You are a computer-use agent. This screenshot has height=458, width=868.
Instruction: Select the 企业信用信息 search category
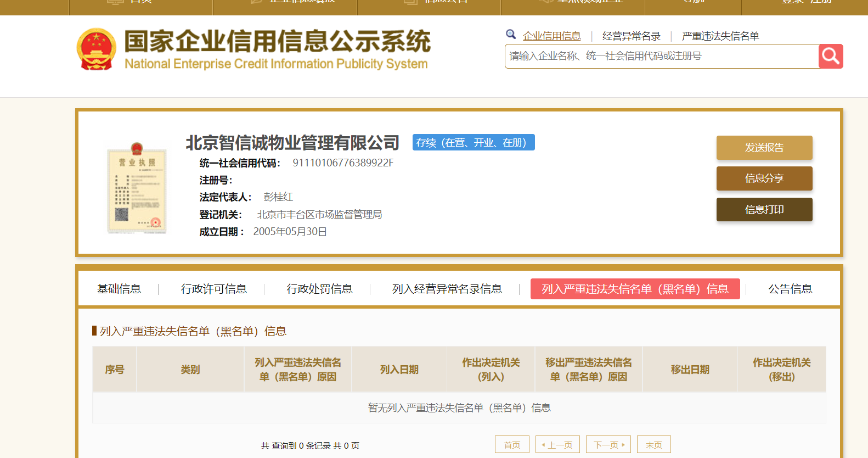(552, 36)
